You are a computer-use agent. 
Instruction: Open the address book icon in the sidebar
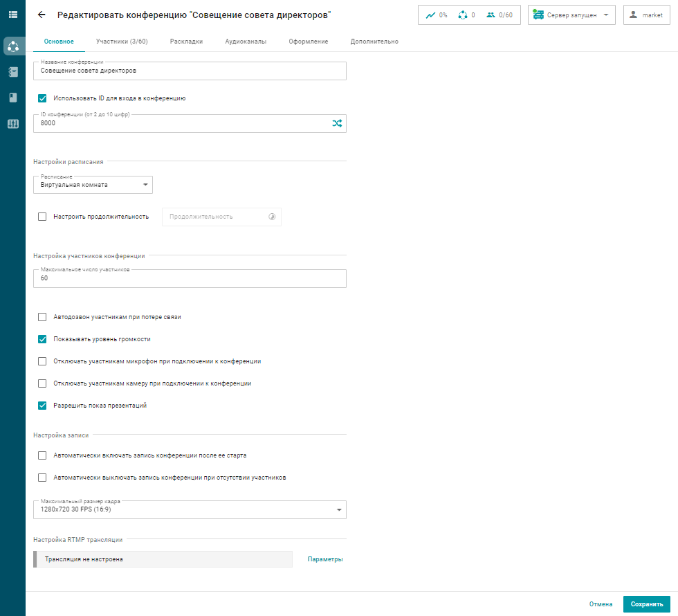click(12, 98)
